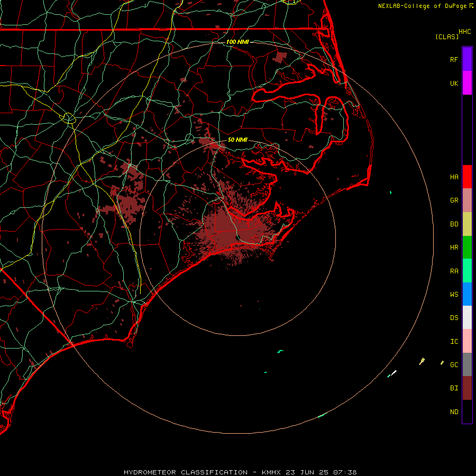Image resolution: width=476 pixels, height=476 pixels.
Task: Click the DS legend label
Action: click(454, 318)
